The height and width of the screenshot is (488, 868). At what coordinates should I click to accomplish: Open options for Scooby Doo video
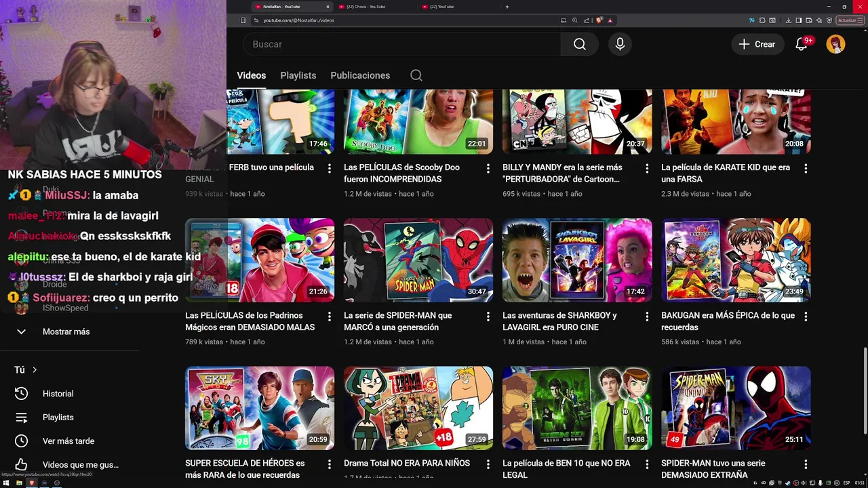(x=488, y=168)
